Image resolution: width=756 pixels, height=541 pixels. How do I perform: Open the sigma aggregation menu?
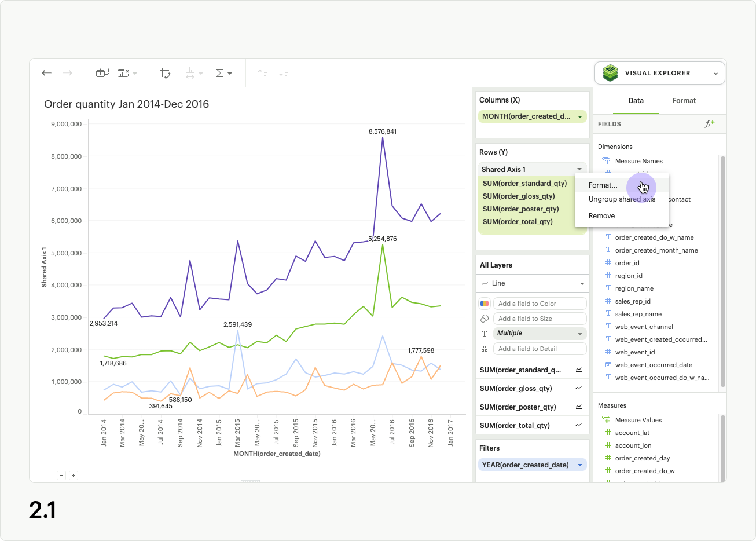[x=223, y=73]
